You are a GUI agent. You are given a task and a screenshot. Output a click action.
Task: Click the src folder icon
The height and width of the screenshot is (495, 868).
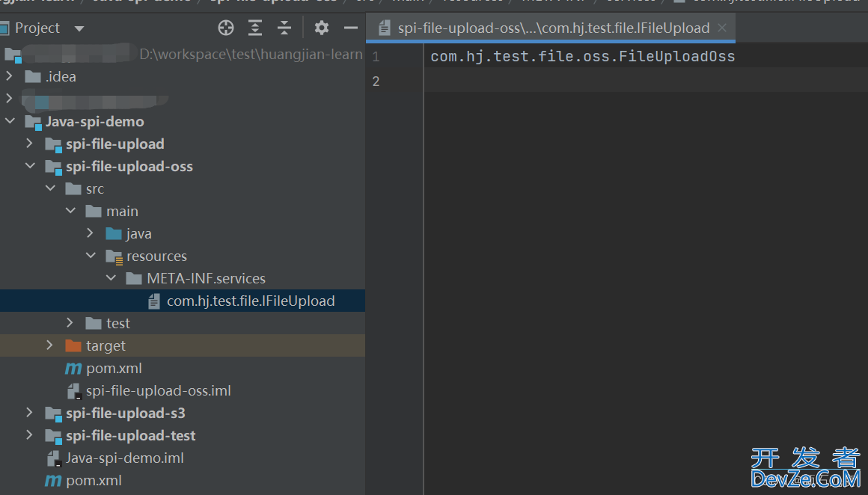tap(73, 189)
